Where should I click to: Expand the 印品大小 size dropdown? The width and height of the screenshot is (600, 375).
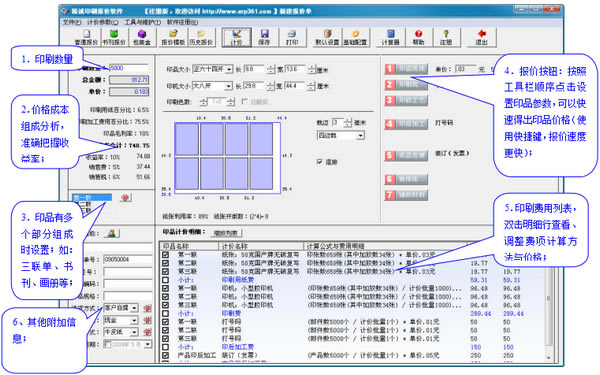(x=228, y=70)
